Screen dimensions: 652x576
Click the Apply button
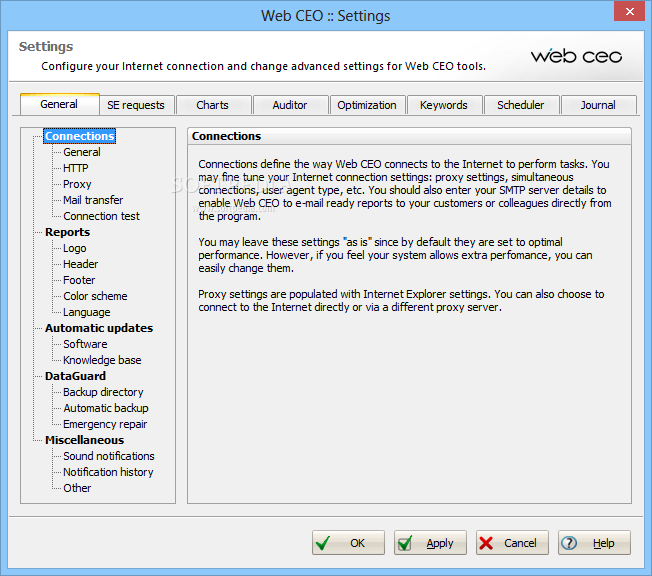coord(430,543)
